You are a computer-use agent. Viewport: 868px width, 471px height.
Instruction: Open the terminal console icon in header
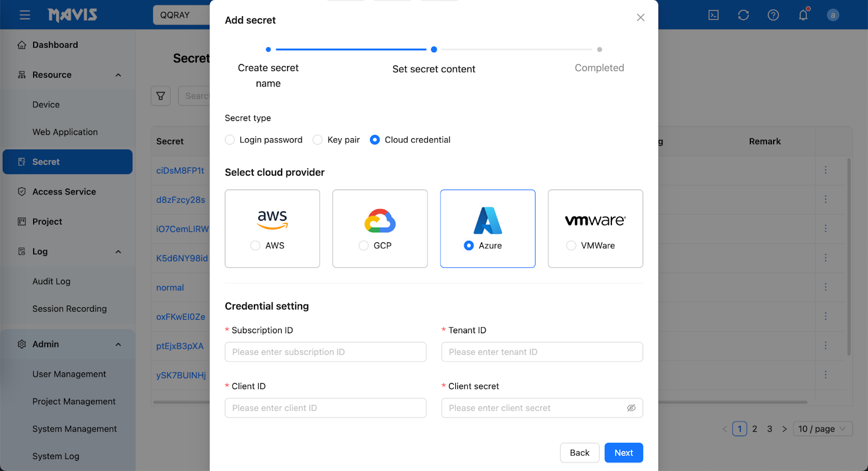713,15
